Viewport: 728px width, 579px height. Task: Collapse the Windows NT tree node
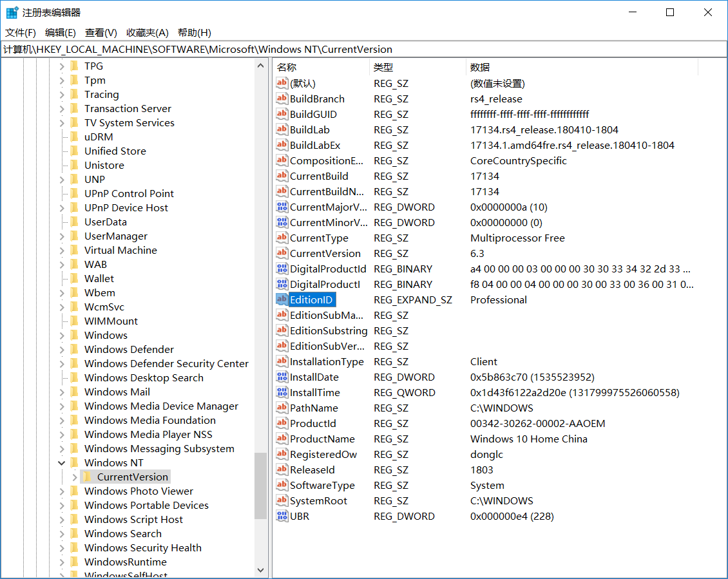click(x=61, y=463)
